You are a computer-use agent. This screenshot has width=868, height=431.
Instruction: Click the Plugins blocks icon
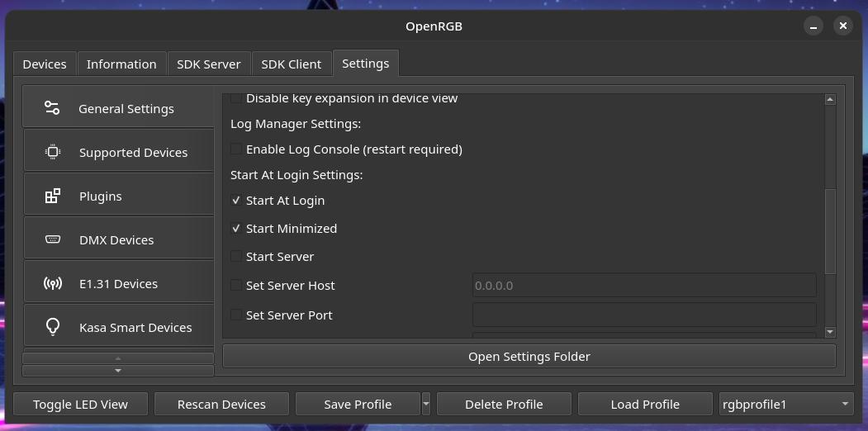pyautogui.click(x=53, y=196)
